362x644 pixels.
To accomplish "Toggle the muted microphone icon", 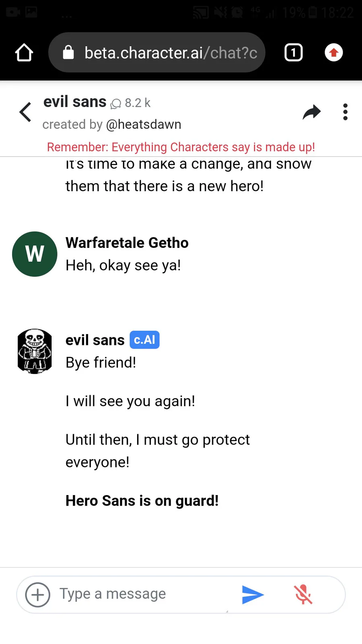I will point(303,594).
